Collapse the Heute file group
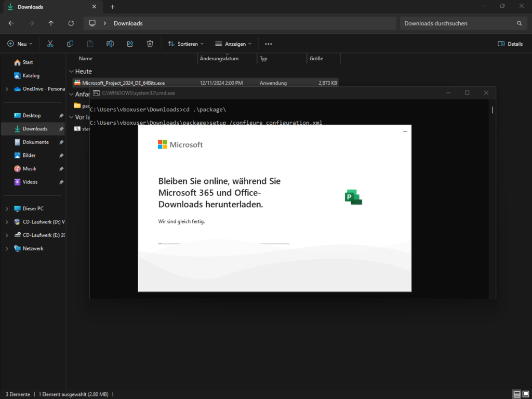Image resolution: width=532 pixels, height=399 pixels. point(71,72)
